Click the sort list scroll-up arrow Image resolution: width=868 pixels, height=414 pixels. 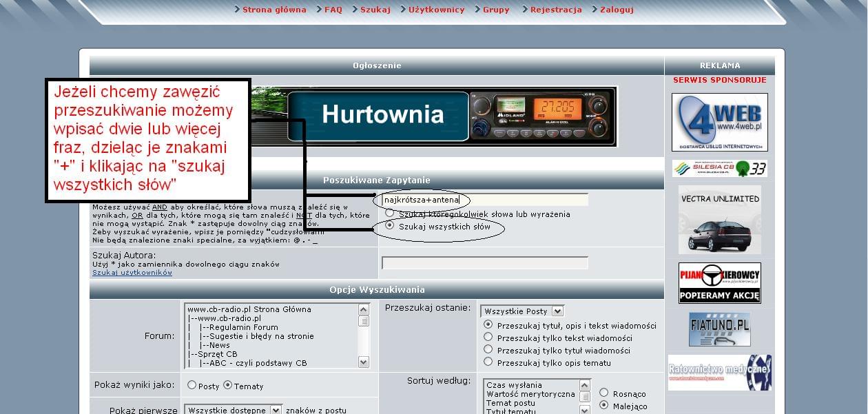584,385
